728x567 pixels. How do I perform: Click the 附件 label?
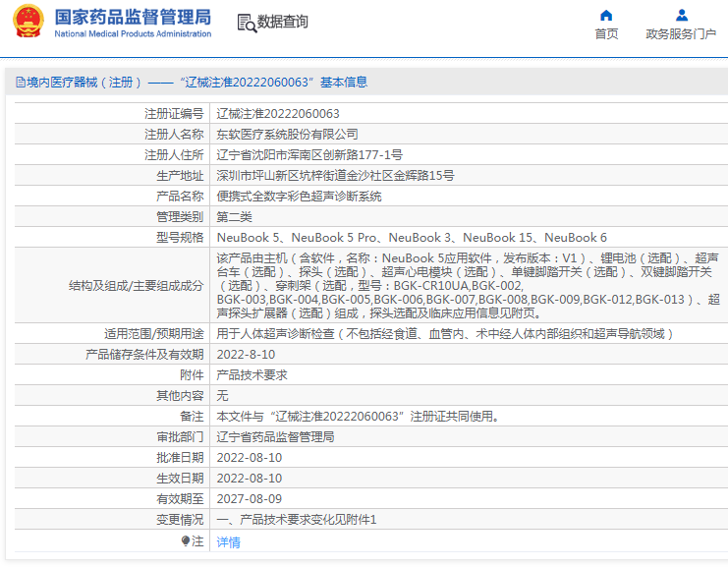point(192,375)
